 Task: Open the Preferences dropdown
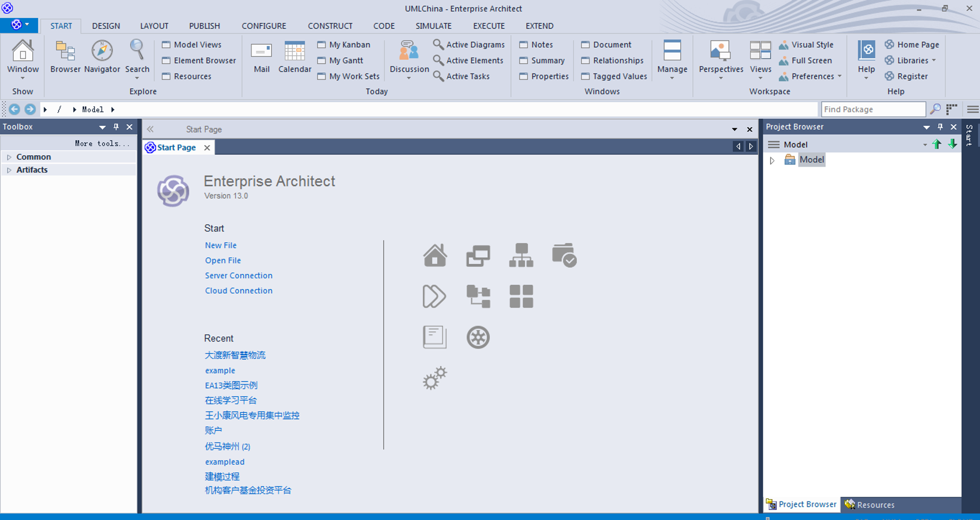point(810,76)
